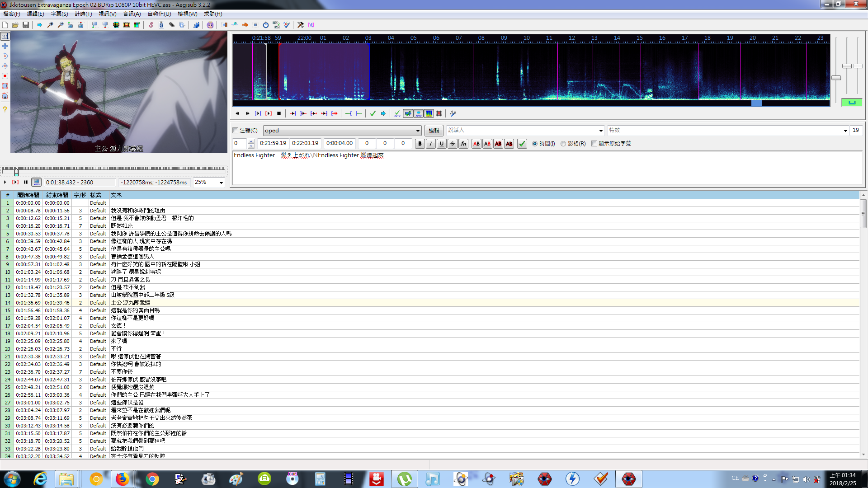Open the 自動化(U) menu
Screen dimensions: 868x488
tap(159, 14)
